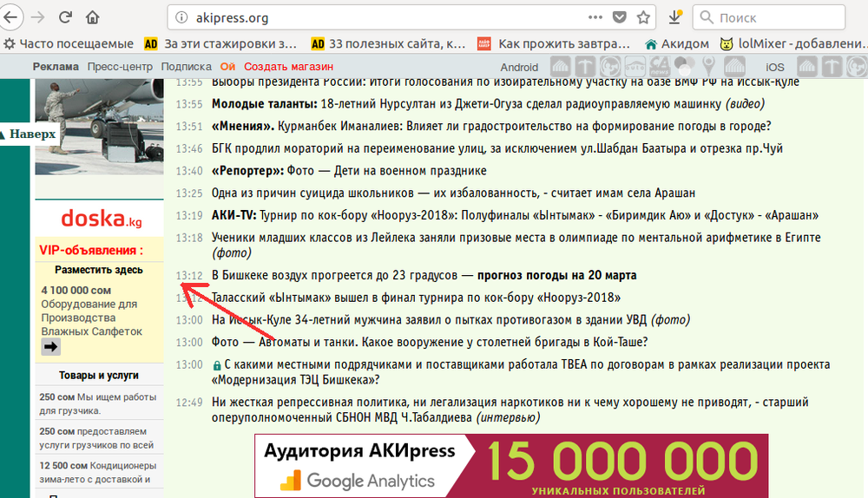Open iOS house app icon
The height and width of the screenshot is (498, 868).
[x=807, y=67]
